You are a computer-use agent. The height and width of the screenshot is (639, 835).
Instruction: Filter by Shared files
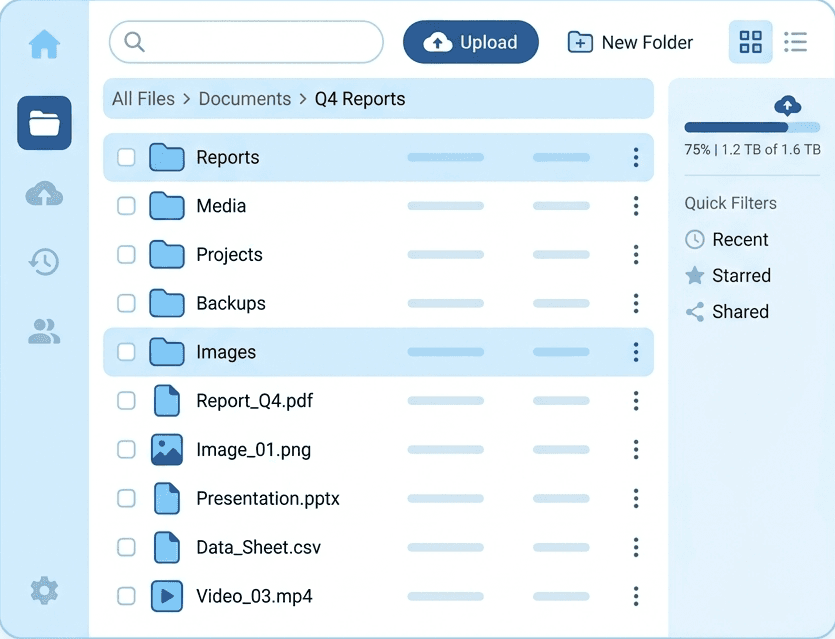[727, 312]
